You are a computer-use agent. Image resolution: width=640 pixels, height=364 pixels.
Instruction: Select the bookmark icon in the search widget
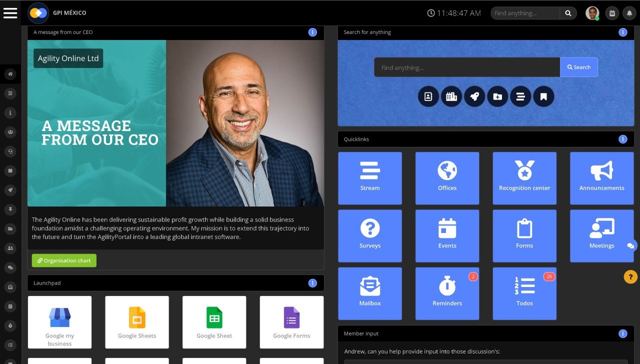point(543,96)
